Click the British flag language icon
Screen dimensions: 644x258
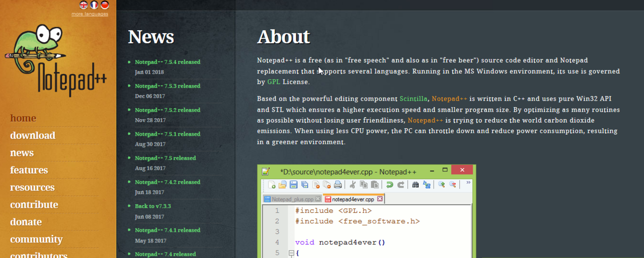click(84, 5)
